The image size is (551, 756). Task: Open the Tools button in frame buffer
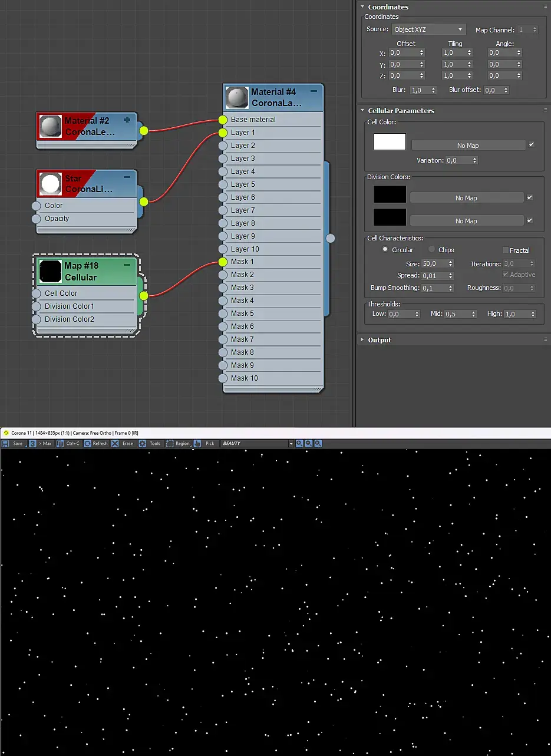(x=151, y=443)
